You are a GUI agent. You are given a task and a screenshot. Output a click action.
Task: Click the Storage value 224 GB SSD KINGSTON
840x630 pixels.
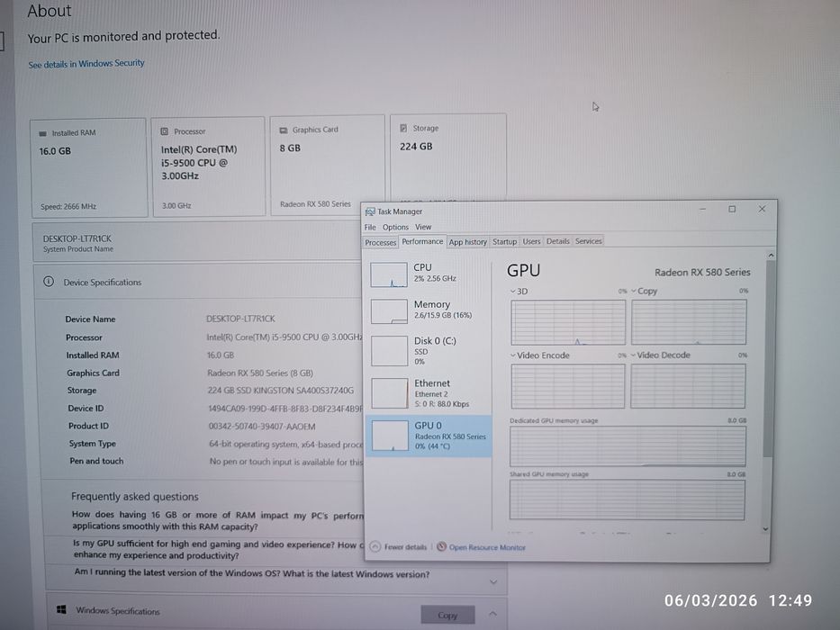pyautogui.click(x=280, y=391)
